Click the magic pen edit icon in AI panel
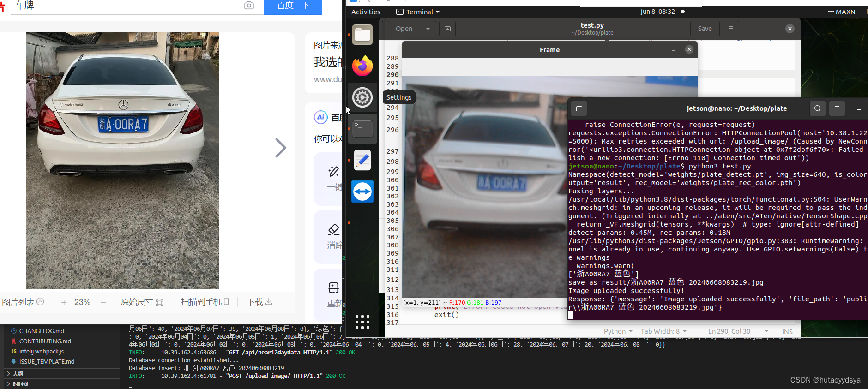Image resolution: width=868 pixels, height=389 pixels. click(333, 172)
